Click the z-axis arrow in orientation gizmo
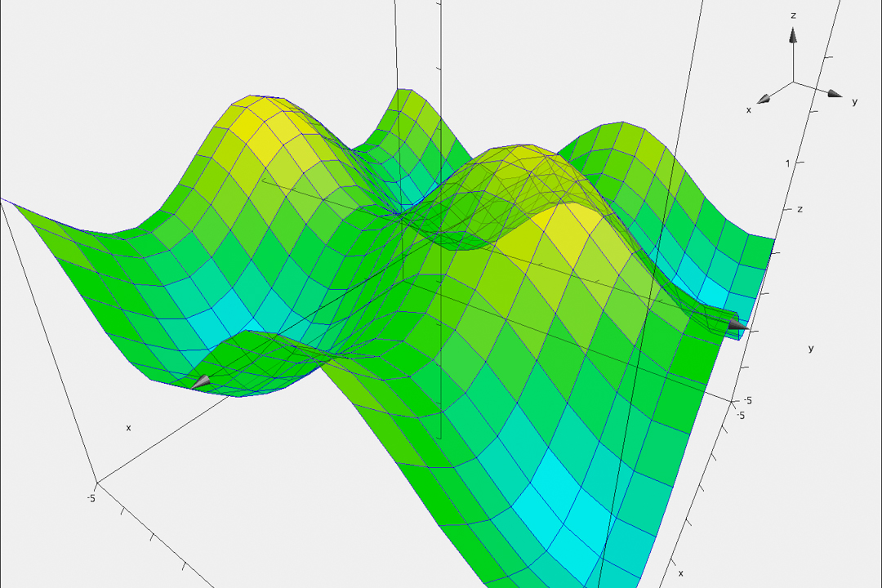The height and width of the screenshot is (588, 882). point(792,35)
